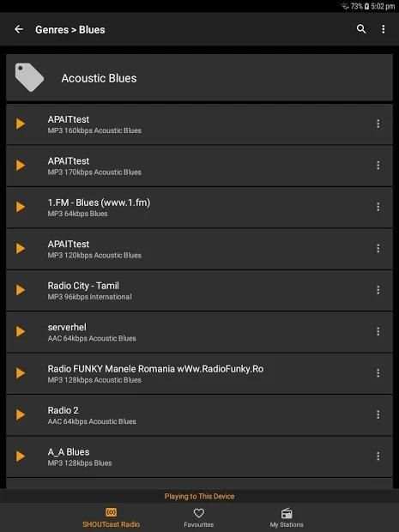399x532 pixels.
Task: Go back using the arrow icon
Action: pos(19,29)
